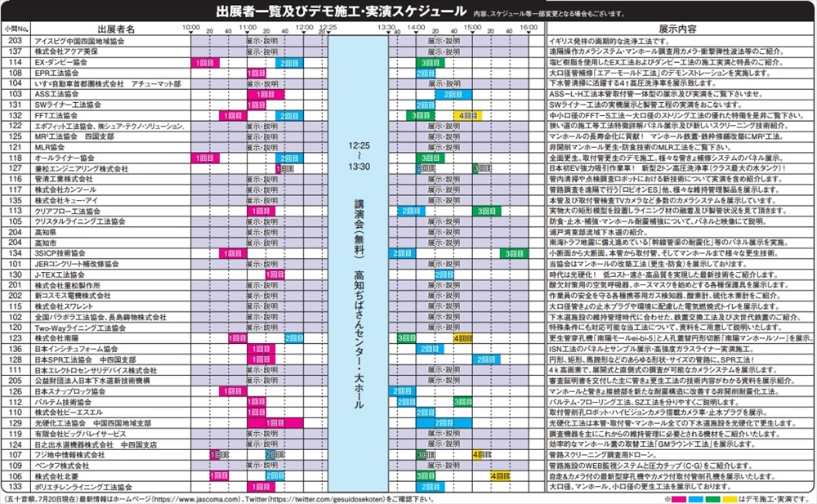
Task: Select the 2回目 block for EX・ダンビー協会
Action: pyautogui.click(x=289, y=63)
